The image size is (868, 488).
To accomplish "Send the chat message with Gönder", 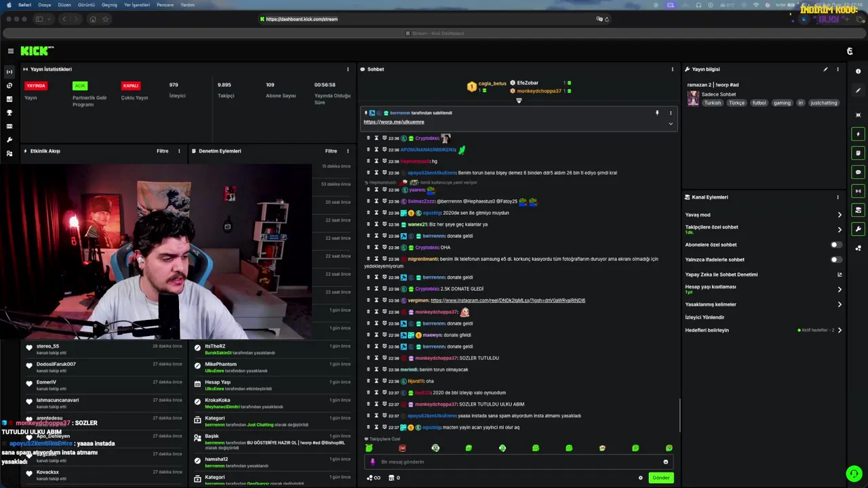I will point(660,478).
